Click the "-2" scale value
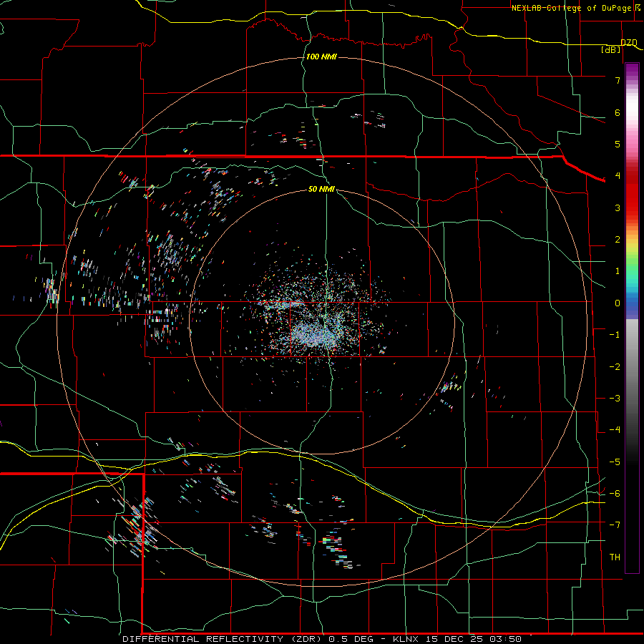 [615, 367]
